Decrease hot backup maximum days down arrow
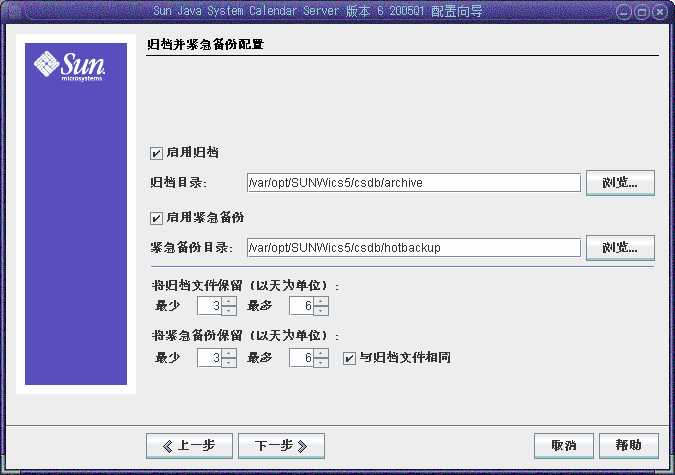 click(x=321, y=363)
